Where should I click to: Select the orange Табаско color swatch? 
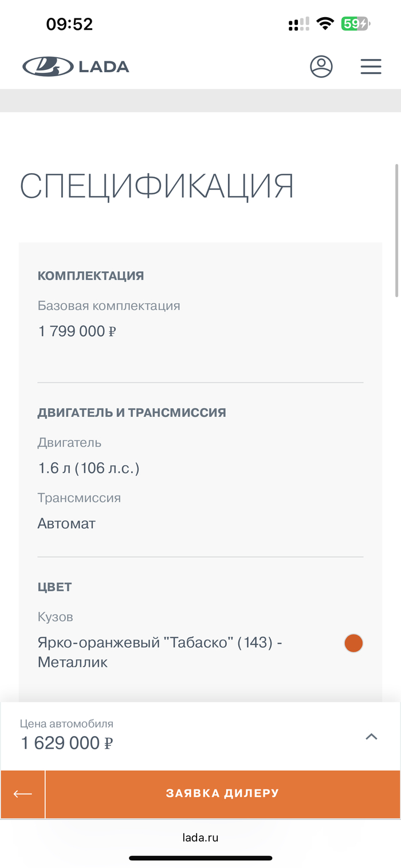(353, 643)
